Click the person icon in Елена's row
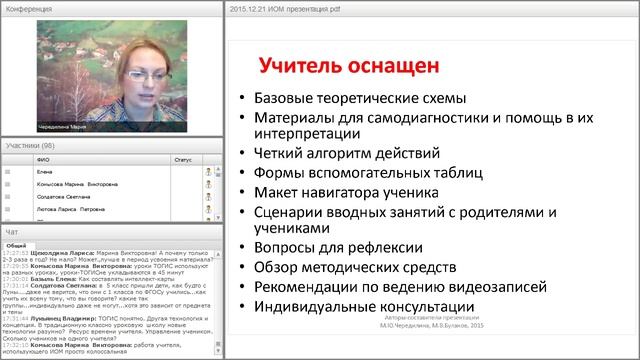The width and height of the screenshot is (640, 360). 209,172
